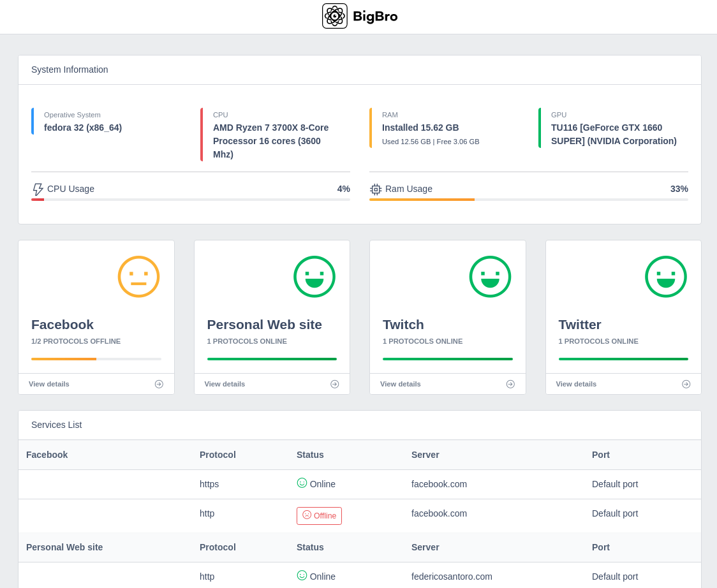Click the https protocol cell
The height and width of the screenshot is (588, 717).
click(x=209, y=484)
